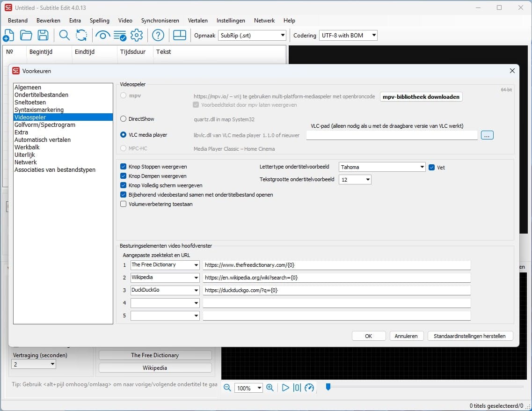Open an existing subtitle file
The width and height of the screenshot is (532, 411).
26,35
